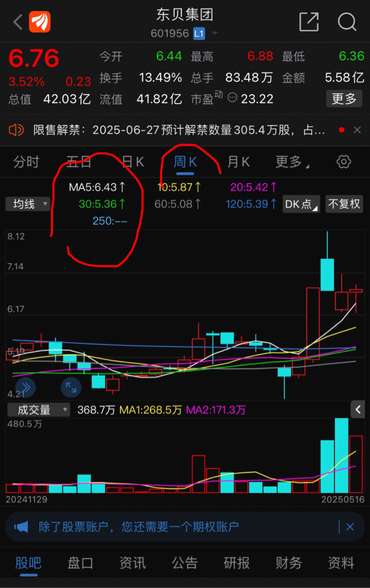This screenshot has height=588, width=370.
Task: Open the 资讯 bottom tab
Action: [x=132, y=563]
